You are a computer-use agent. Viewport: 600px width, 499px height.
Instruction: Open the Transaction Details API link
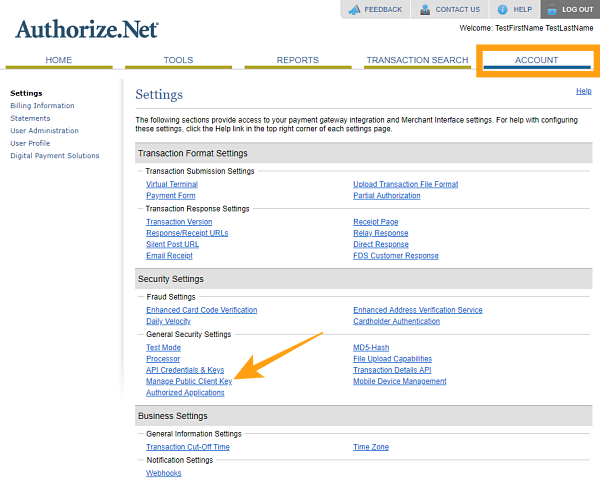click(392, 370)
